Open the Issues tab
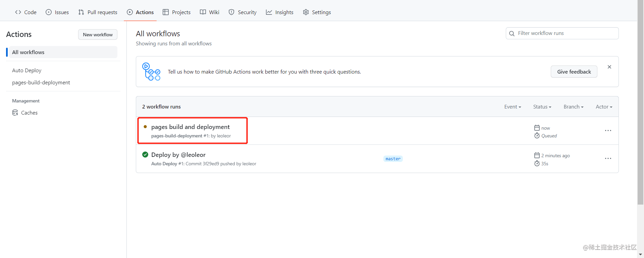Viewport: 644px width, 258px height. click(x=57, y=12)
